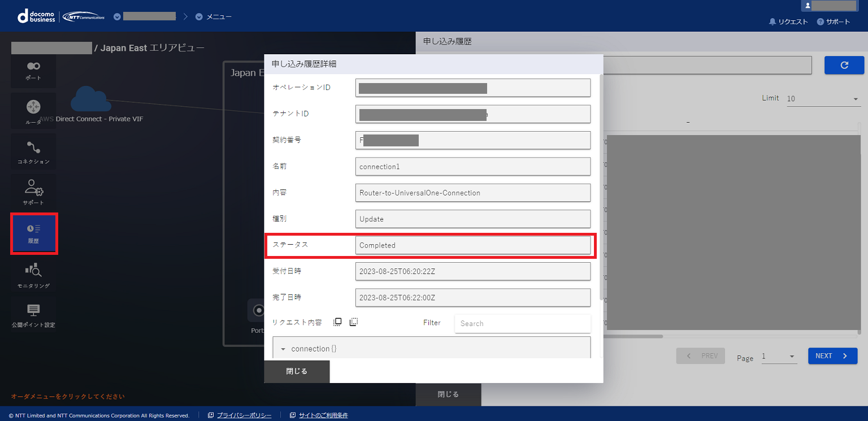Click the NEXT page button
Image resolution: width=868 pixels, height=421 pixels.
[x=832, y=356]
